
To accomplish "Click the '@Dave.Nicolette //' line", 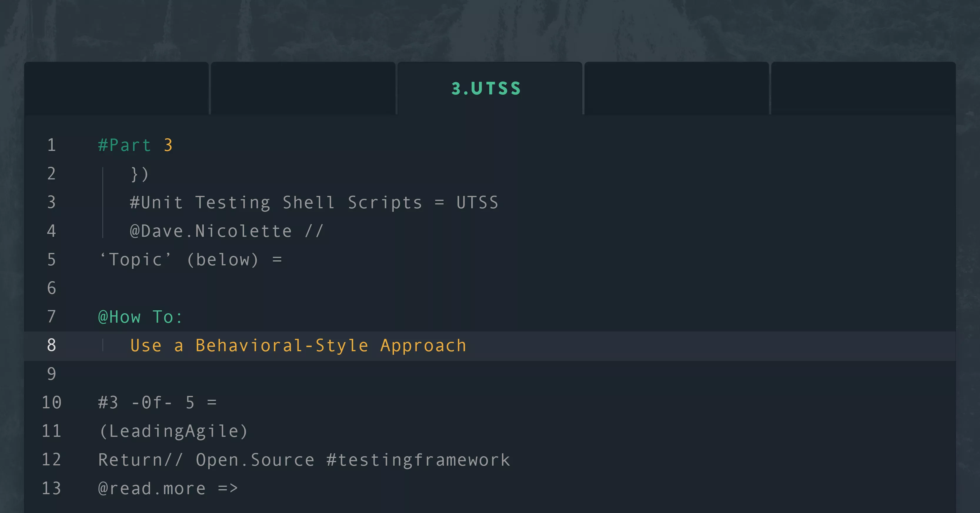I will [226, 231].
